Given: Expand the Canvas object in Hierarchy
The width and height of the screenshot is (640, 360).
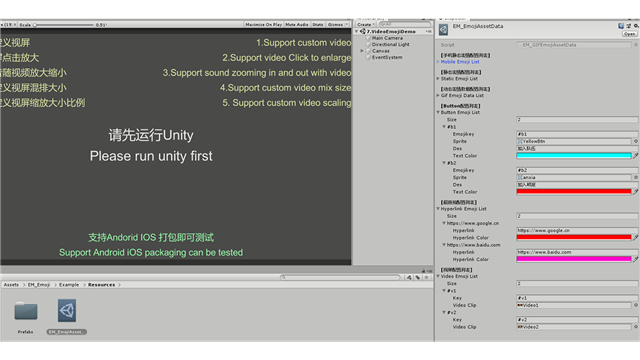Looking at the screenshot, I should point(362,51).
